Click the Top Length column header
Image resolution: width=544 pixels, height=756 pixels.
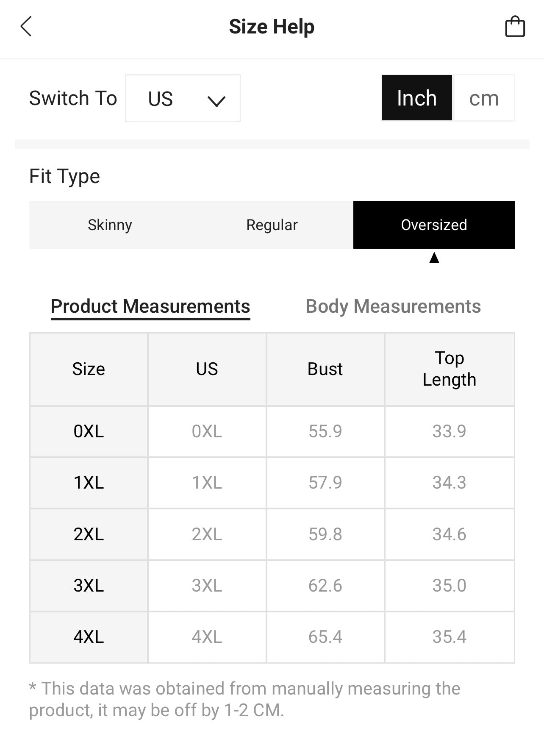(449, 369)
